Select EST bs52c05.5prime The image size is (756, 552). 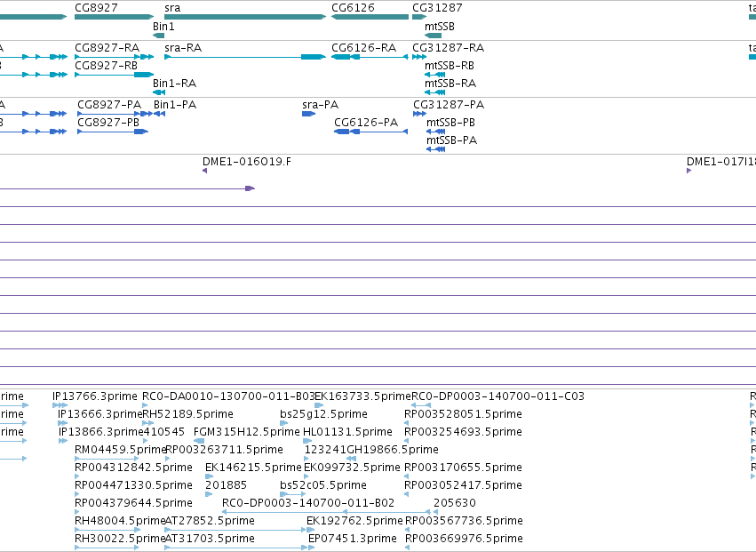pos(292,494)
